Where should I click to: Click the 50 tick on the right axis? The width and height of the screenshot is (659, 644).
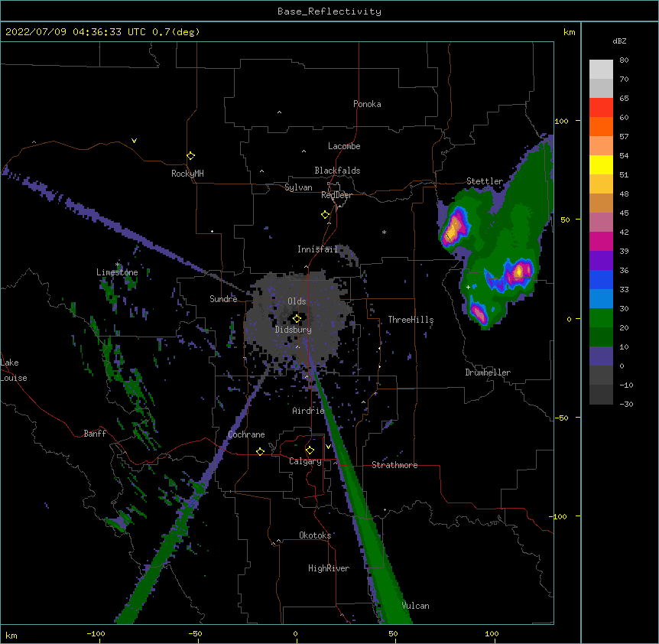[565, 220]
